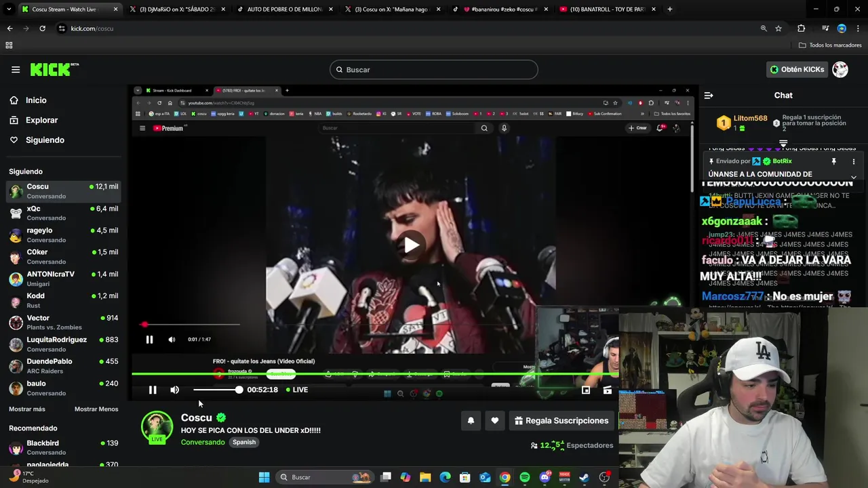Expand the gift leaderboard handle
868x488 pixels.
[x=783, y=143]
